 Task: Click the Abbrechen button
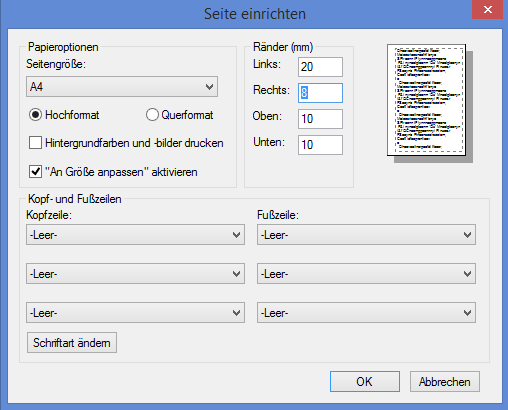pos(445,382)
